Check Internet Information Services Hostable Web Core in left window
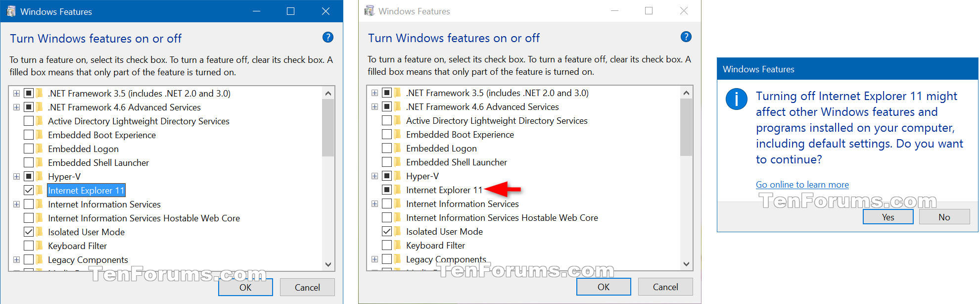The image size is (980, 304). pos(29,218)
